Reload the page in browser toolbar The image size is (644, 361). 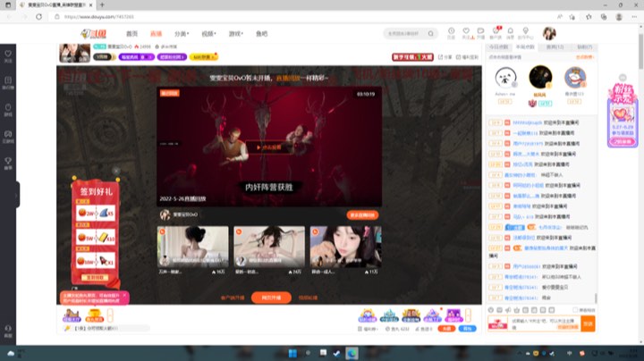[x=38, y=17]
